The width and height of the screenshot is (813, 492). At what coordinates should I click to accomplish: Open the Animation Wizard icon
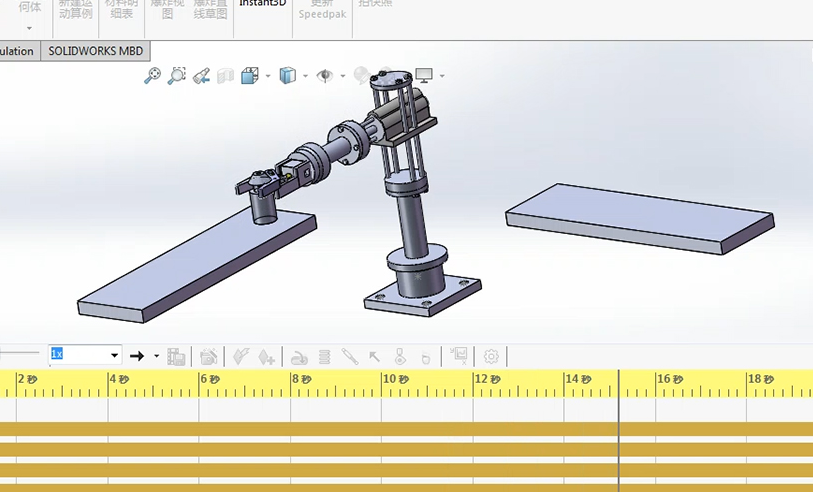pos(208,357)
